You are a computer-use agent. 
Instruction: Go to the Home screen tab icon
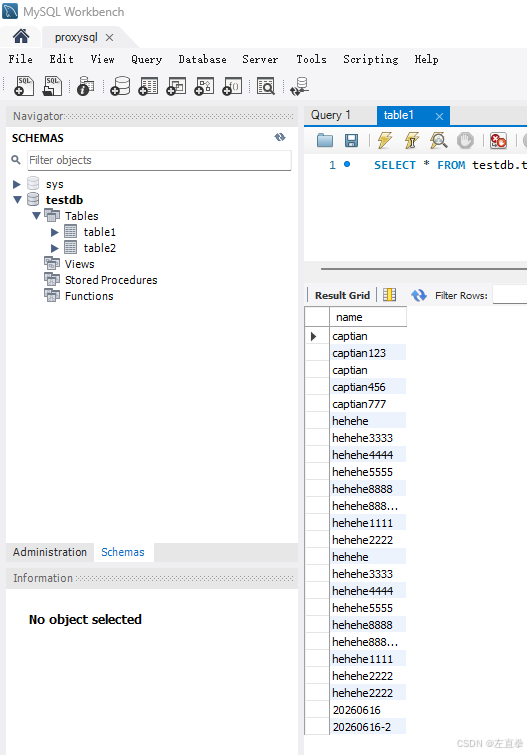point(21,36)
